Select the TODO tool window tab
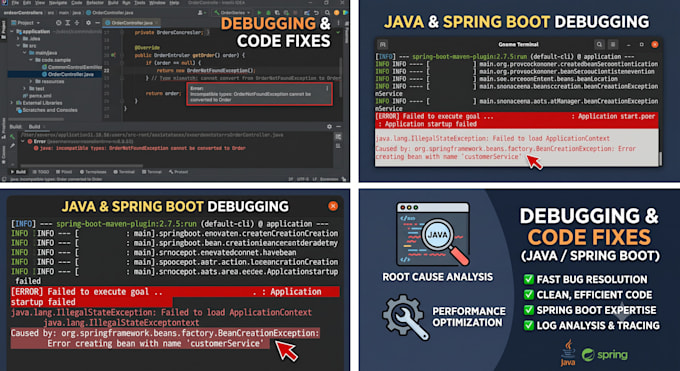The width and height of the screenshot is (680, 371). (x=41, y=172)
